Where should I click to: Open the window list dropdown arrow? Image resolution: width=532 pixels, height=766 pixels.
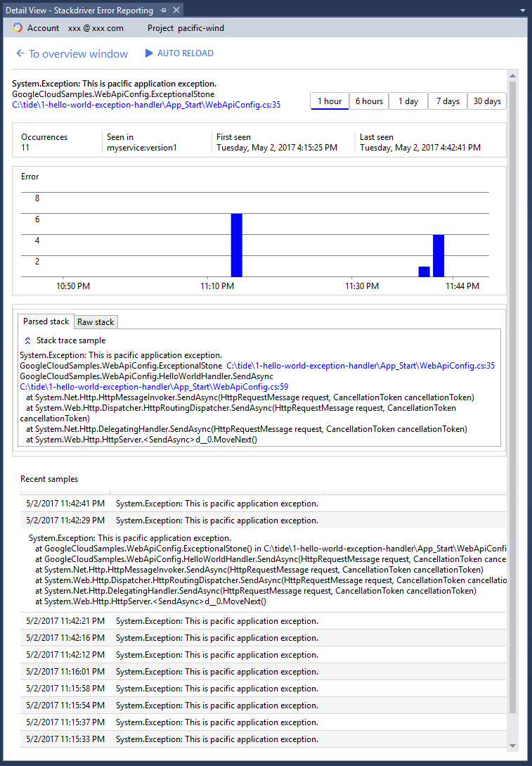coord(522,11)
